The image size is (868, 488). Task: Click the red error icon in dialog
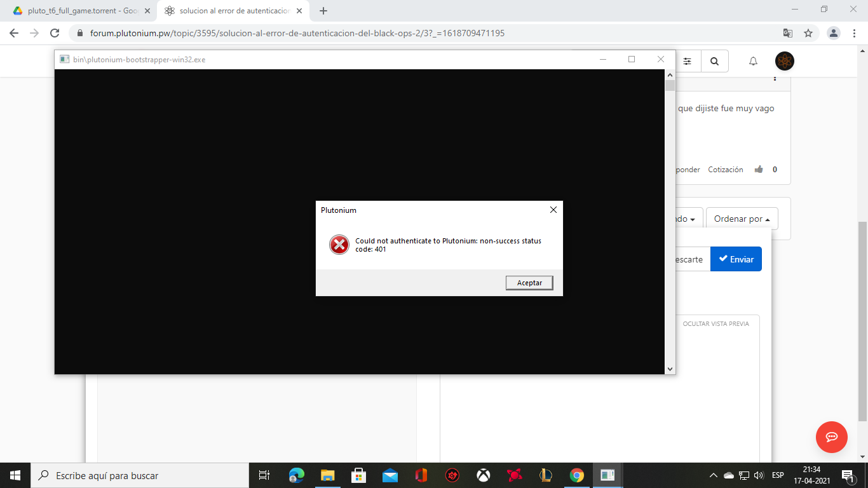pyautogui.click(x=339, y=245)
